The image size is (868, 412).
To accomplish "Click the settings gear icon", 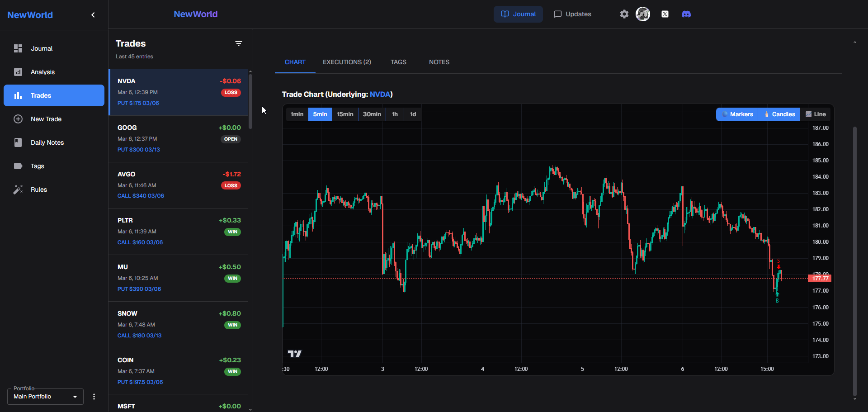I will [x=624, y=14].
